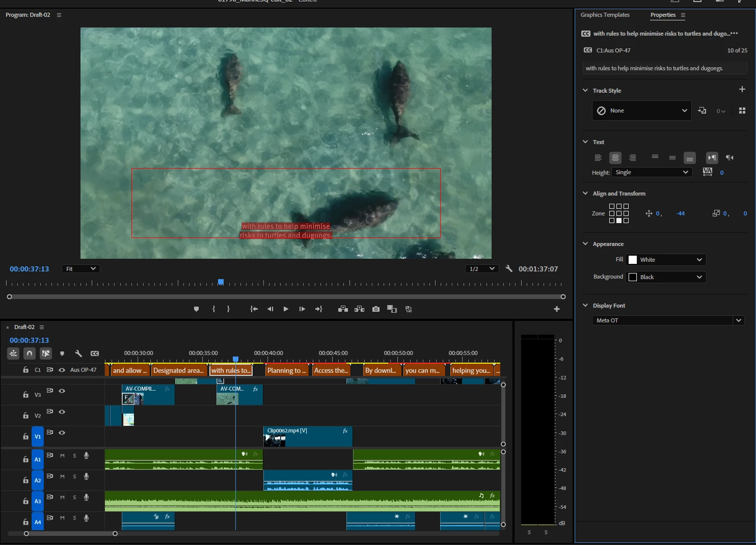The image size is (756, 545).
Task: Mute audio track A1
Action: [62, 456]
